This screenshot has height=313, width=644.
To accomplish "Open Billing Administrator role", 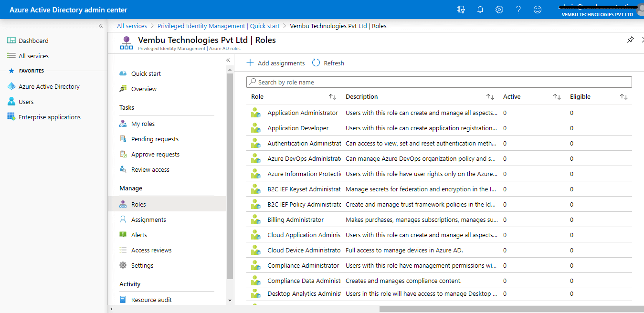I will pyautogui.click(x=296, y=220).
